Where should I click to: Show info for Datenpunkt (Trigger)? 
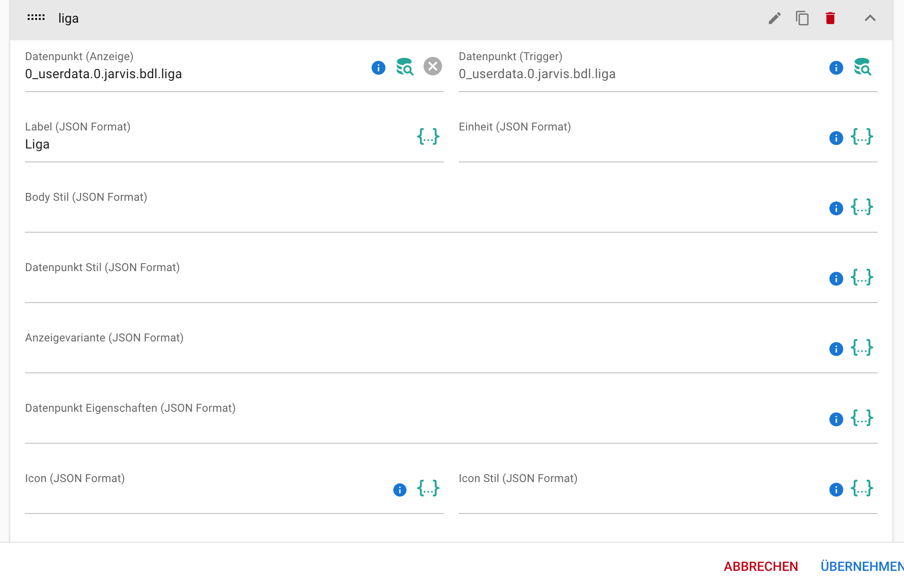click(x=836, y=68)
